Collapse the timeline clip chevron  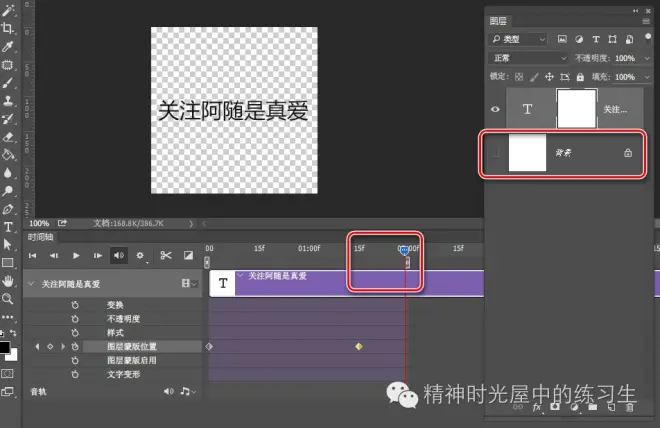240,276
